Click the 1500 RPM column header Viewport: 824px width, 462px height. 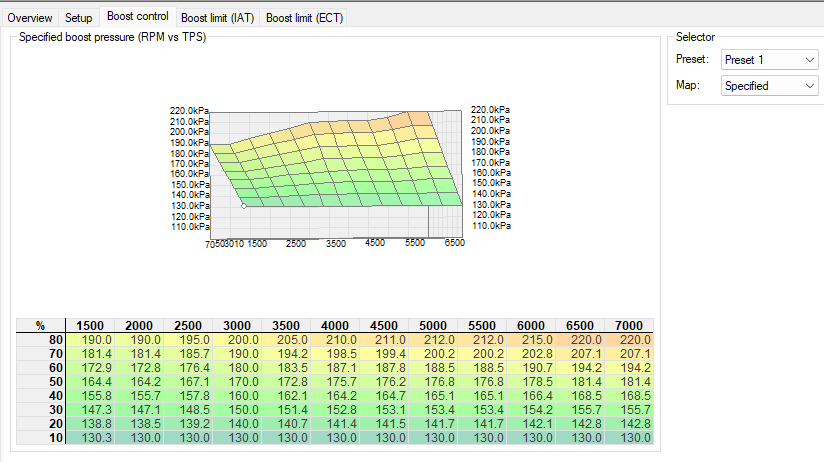(x=89, y=325)
